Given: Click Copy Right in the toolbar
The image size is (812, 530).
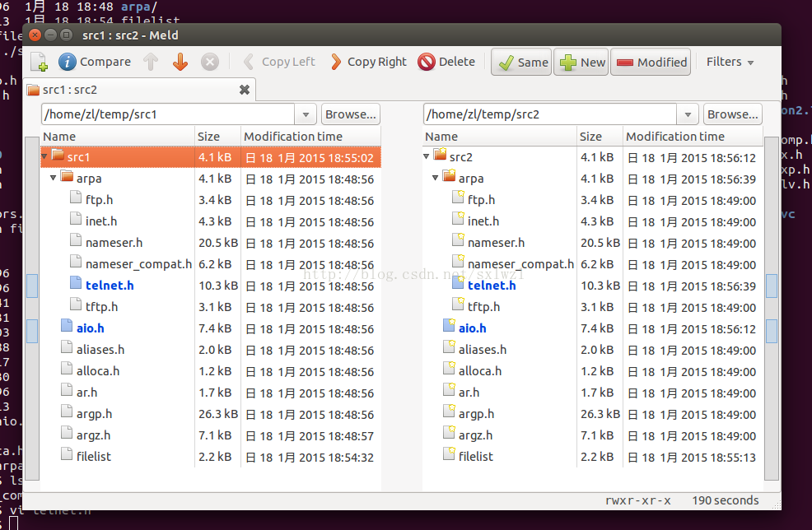Looking at the screenshot, I should click(x=369, y=62).
